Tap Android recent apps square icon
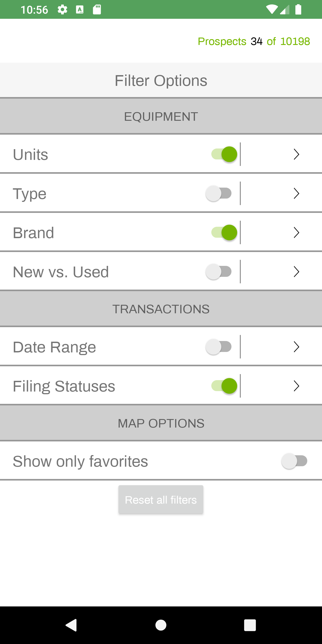The height and width of the screenshot is (644, 322). [x=250, y=625]
